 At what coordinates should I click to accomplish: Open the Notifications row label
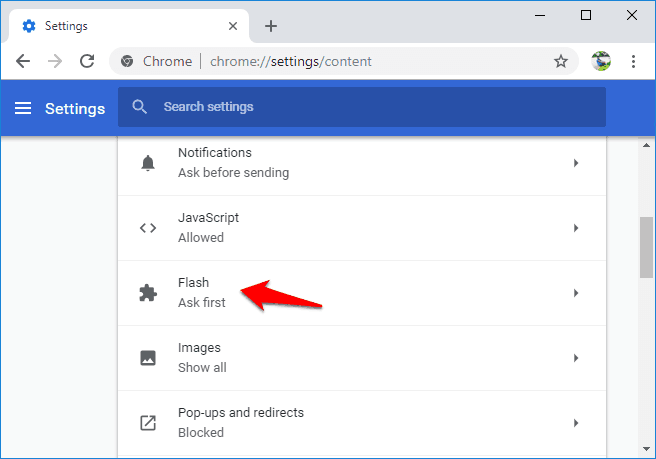pos(215,153)
